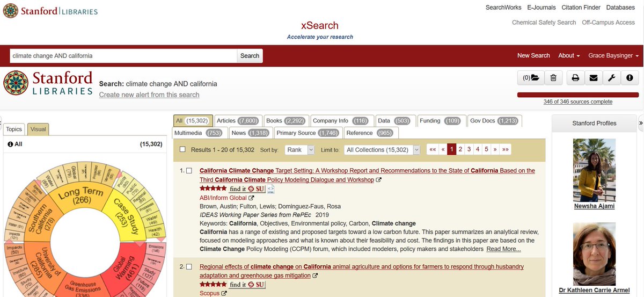Tick the checkbox for result 1

pos(189,171)
